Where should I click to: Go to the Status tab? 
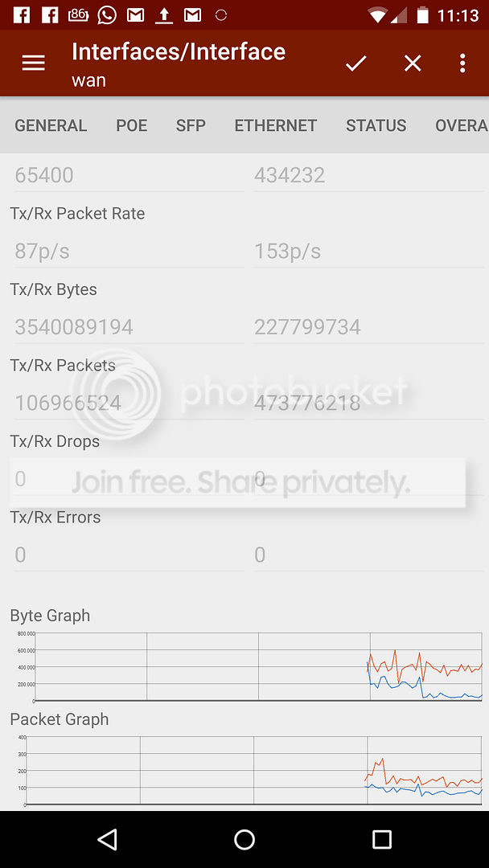pos(376,125)
